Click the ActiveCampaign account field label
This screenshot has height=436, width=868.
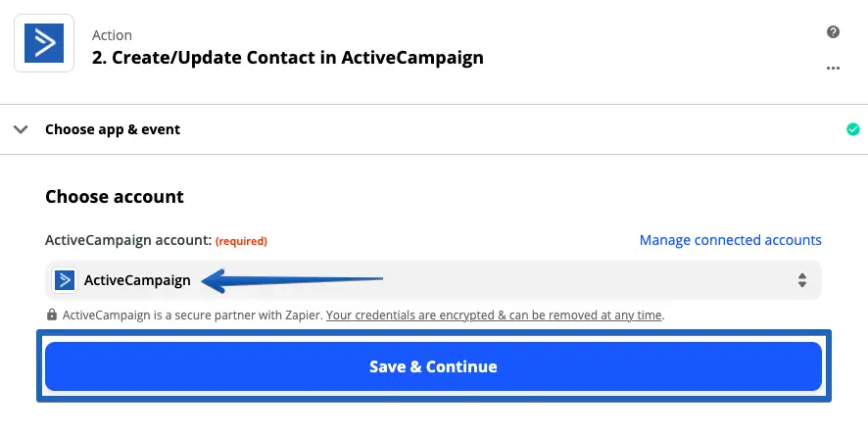pos(127,240)
